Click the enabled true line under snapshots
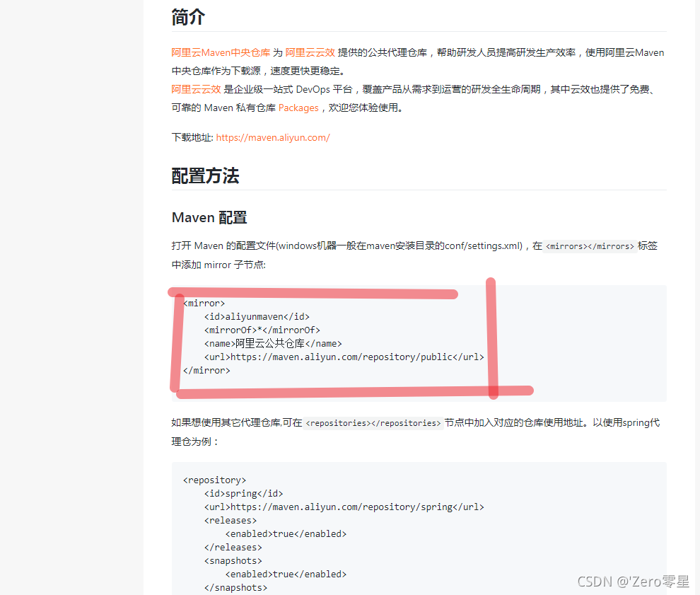The image size is (700, 595). (x=286, y=574)
